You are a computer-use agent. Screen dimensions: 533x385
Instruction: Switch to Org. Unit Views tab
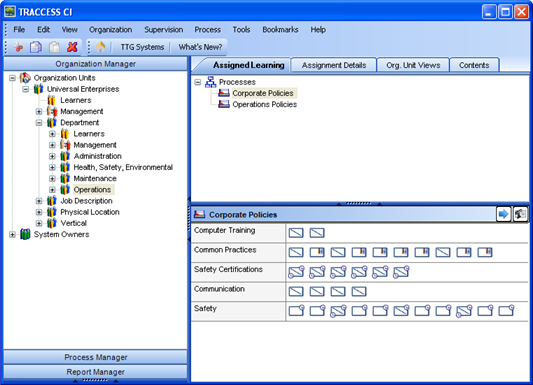pos(413,65)
